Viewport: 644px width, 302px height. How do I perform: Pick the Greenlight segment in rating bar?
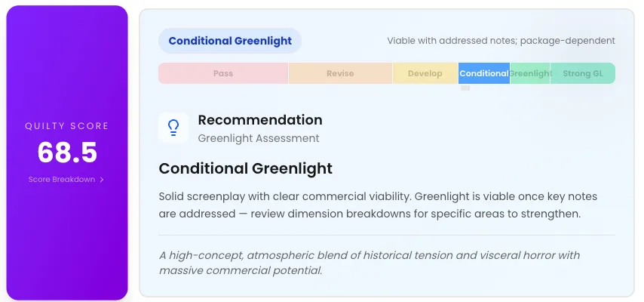click(x=530, y=73)
